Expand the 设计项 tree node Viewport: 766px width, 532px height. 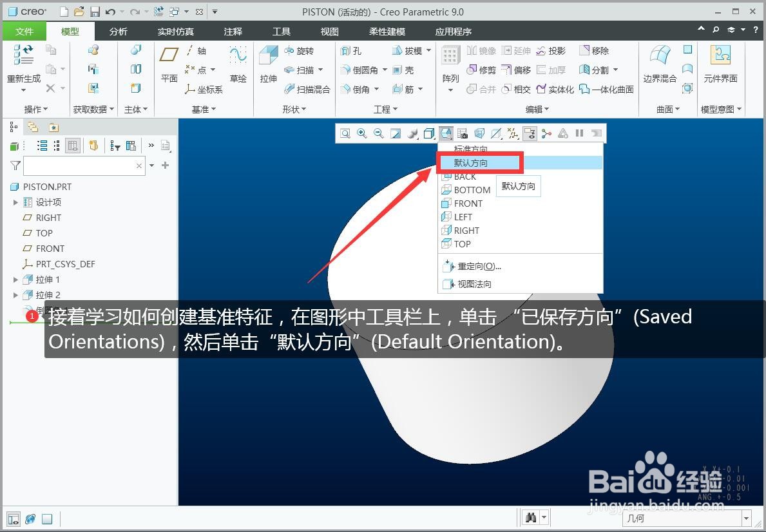click(x=15, y=202)
